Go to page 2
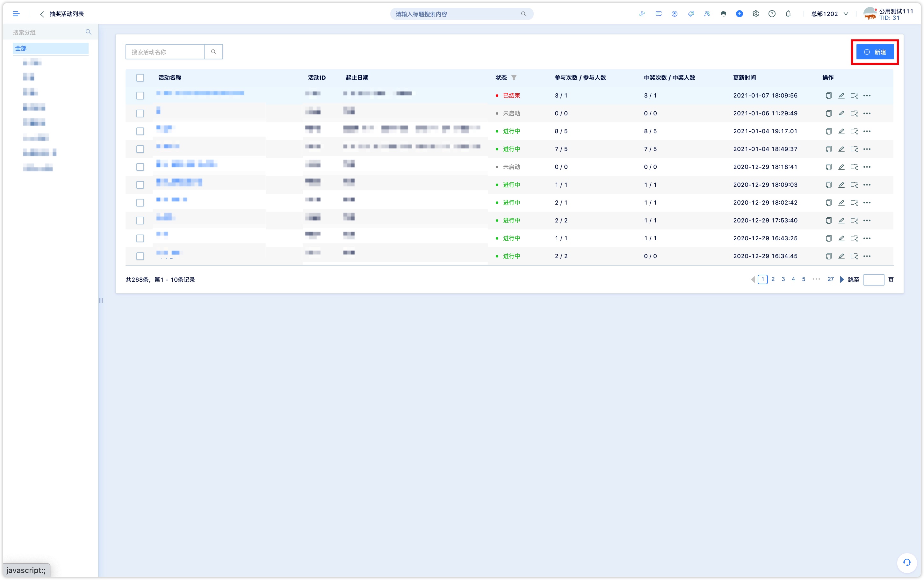 pyautogui.click(x=773, y=279)
